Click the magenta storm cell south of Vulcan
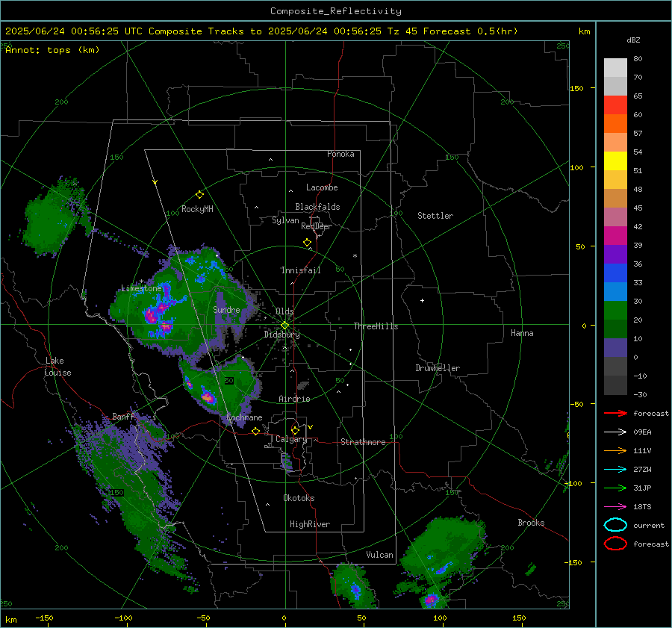The image size is (672, 628). (431, 600)
